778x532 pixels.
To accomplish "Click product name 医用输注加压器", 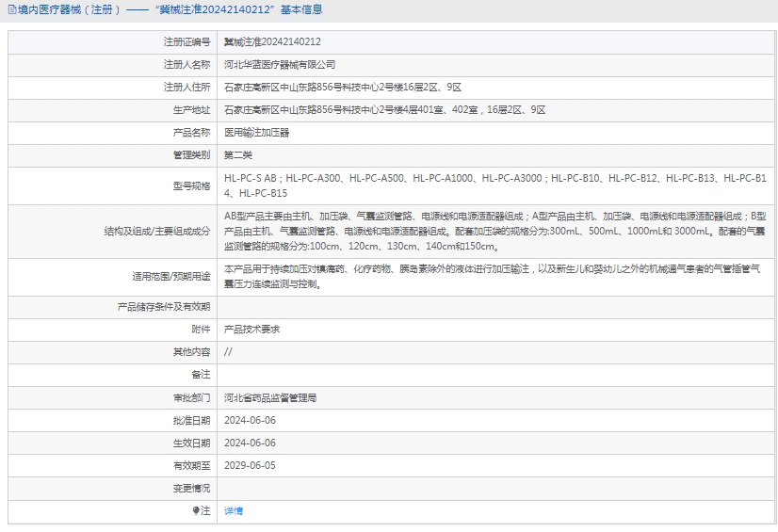I will coord(257,133).
